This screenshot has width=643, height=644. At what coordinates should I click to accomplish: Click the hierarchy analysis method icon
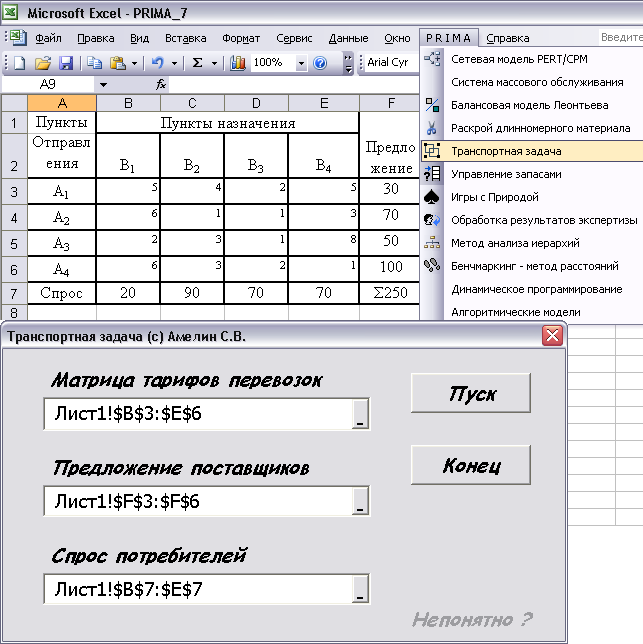[x=432, y=243]
